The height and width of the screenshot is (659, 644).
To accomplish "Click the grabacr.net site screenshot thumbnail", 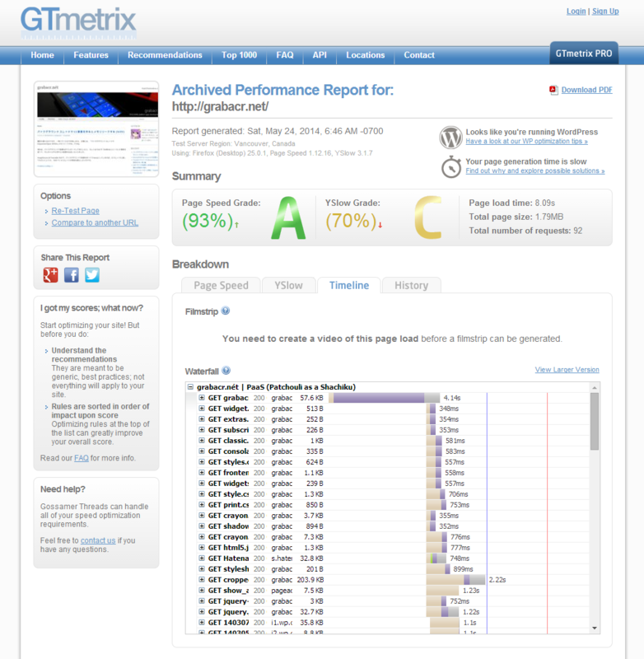I will (96, 129).
